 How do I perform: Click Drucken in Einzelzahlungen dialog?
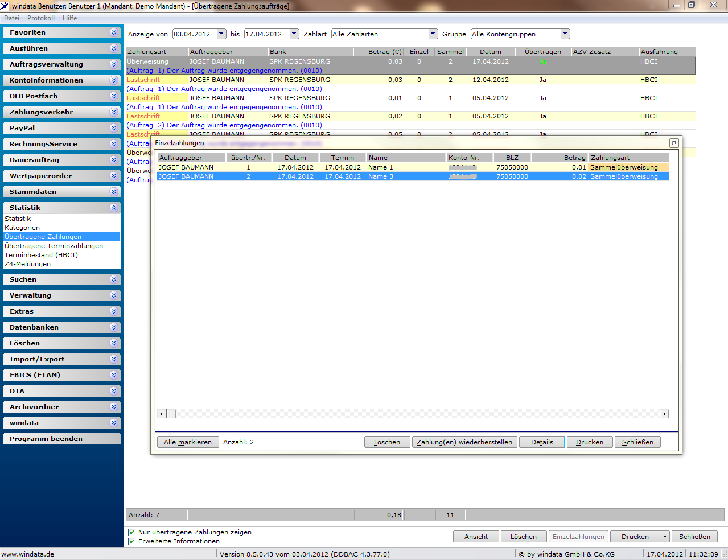pos(590,442)
